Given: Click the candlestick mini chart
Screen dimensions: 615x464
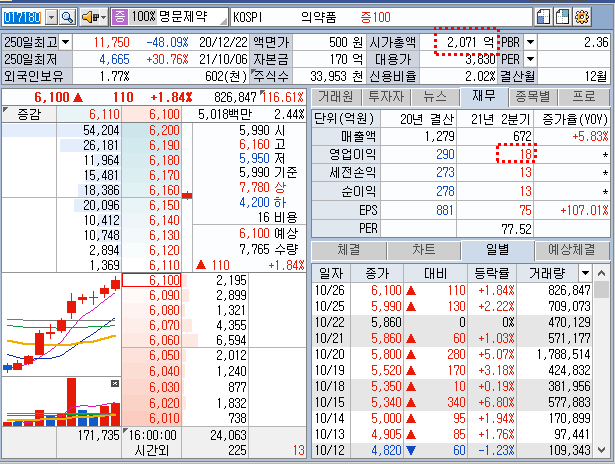Looking at the screenshot, I should [x=62, y=324].
